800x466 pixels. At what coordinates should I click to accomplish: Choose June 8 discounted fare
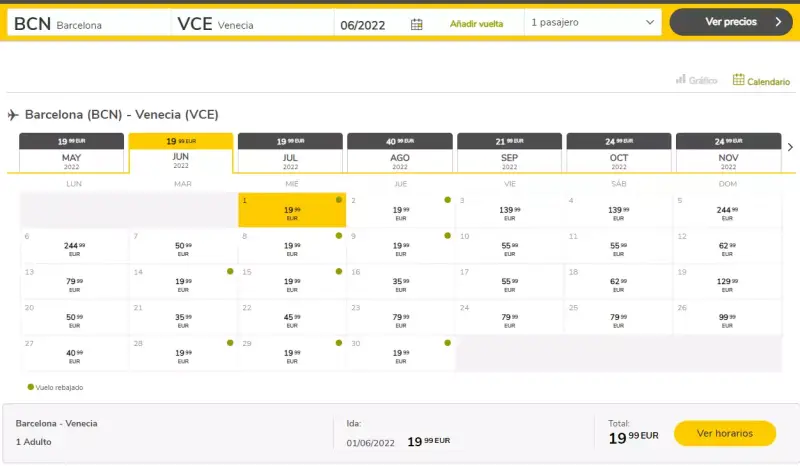(x=292, y=246)
